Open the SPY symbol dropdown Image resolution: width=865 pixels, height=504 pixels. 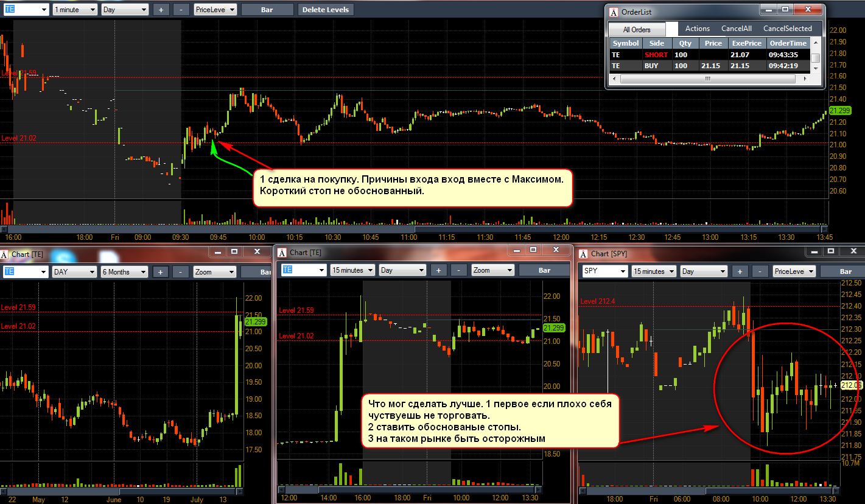[604, 271]
